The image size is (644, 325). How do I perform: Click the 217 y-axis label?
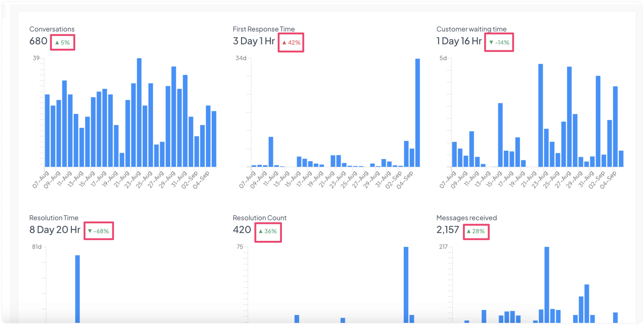(443, 247)
